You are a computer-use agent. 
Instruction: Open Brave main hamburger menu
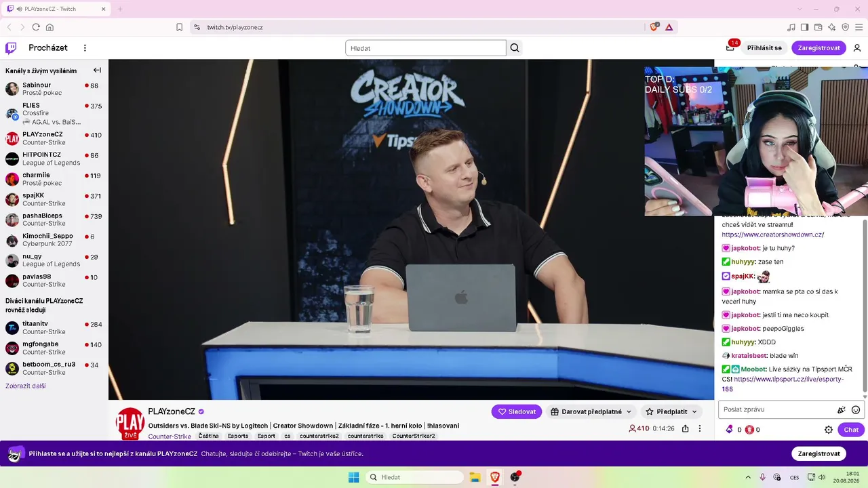[859, 27]
